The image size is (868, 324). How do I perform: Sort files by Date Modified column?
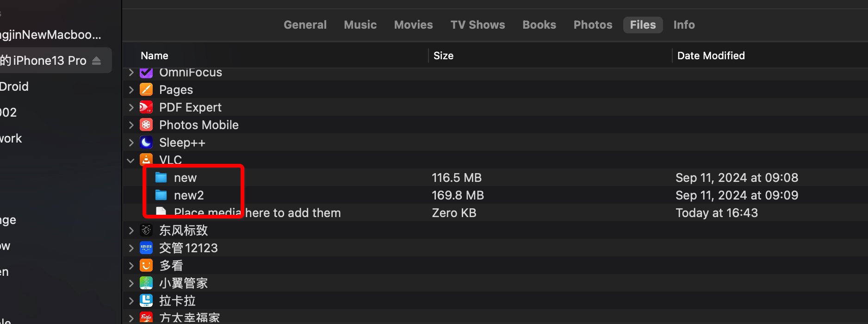tap(711, 56)
